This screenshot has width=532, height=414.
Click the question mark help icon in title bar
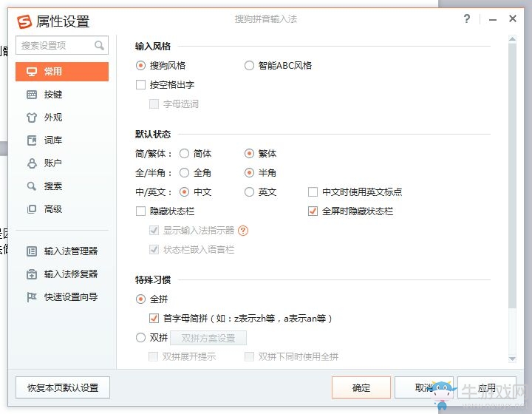click(467, 19)
